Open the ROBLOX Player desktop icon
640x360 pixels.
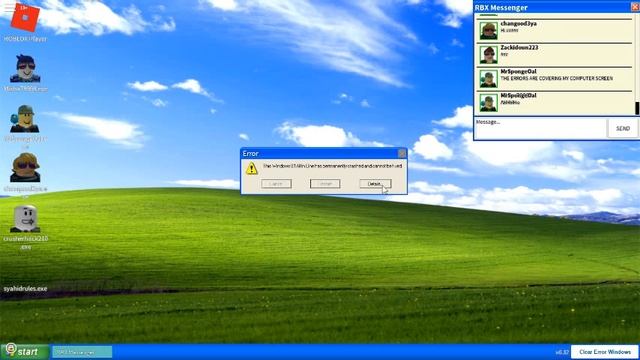coord(25,18)
